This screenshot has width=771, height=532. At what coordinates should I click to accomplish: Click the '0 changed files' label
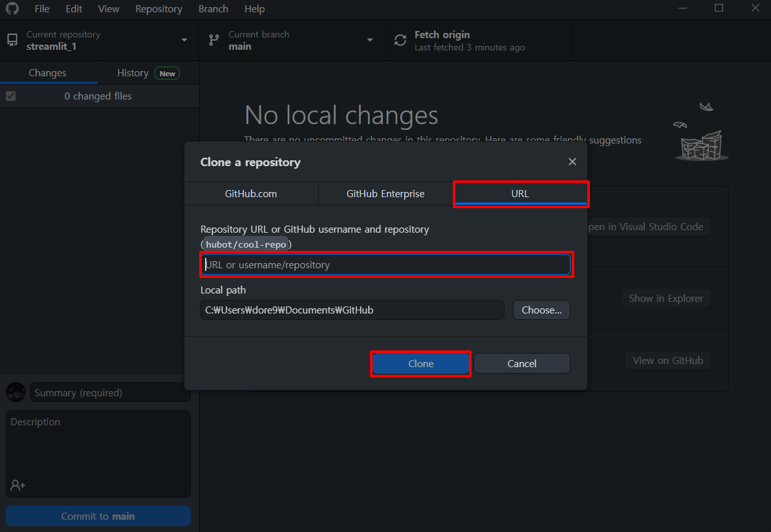point(98,96)
